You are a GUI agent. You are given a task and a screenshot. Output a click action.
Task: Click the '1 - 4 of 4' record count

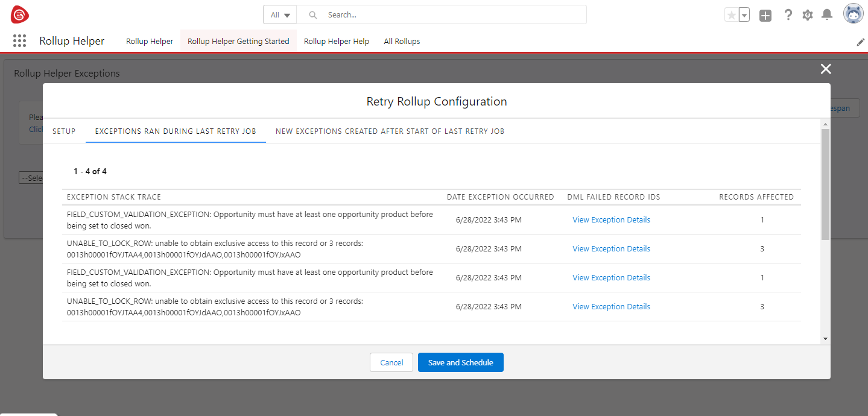(x=90, y=171)
